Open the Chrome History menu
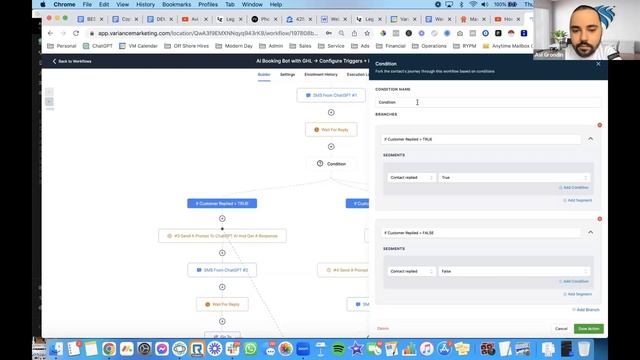The image size is (640, 360). pos(145,4)
